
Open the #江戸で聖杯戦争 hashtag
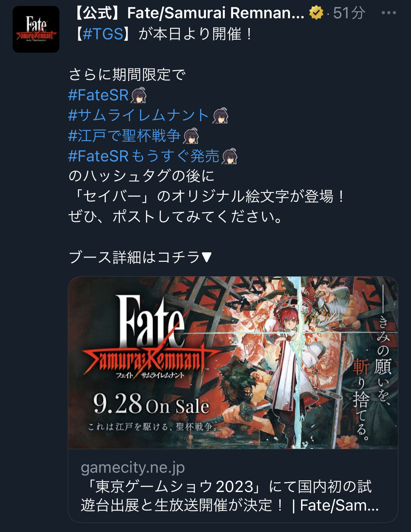pos(124,136)
